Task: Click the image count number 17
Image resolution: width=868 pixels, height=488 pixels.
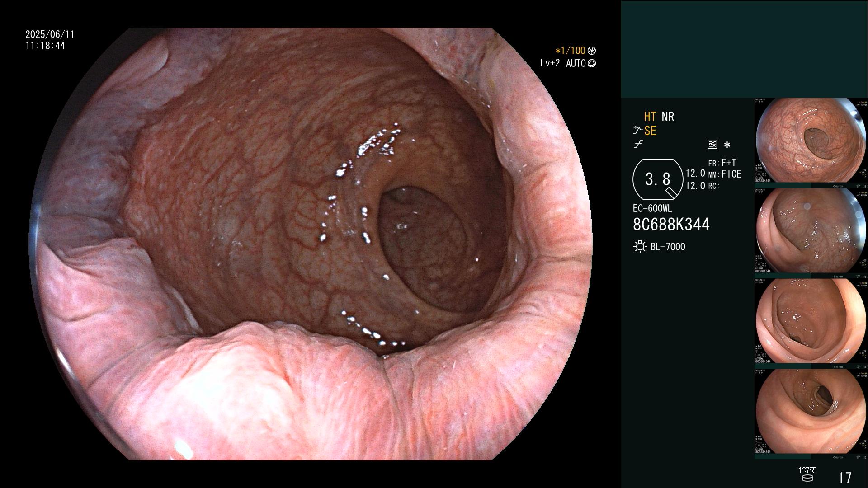Action: [844, 478]
